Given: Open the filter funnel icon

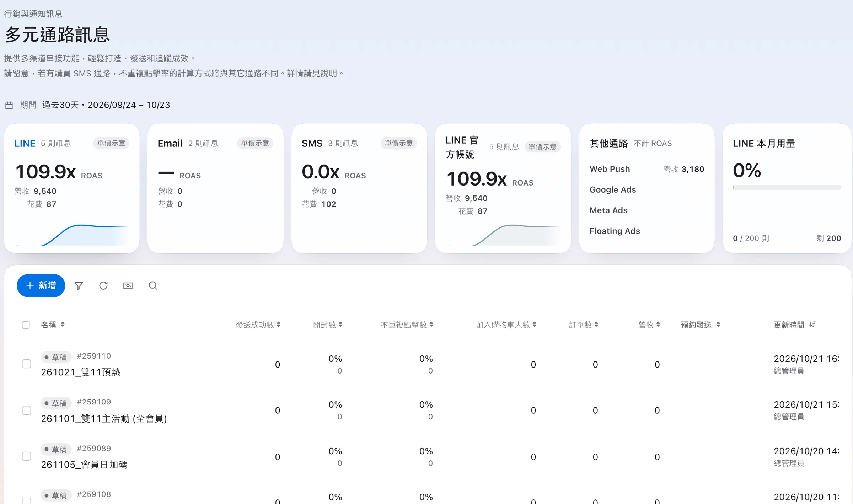Looking at the screenshot, I should [79, 286].
